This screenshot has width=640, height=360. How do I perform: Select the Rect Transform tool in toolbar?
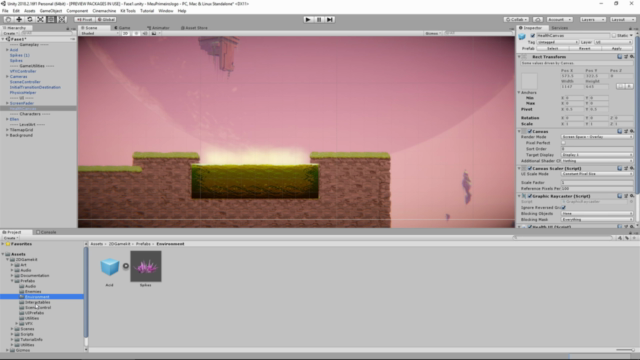pyautogui.click(x=51, y=19)
